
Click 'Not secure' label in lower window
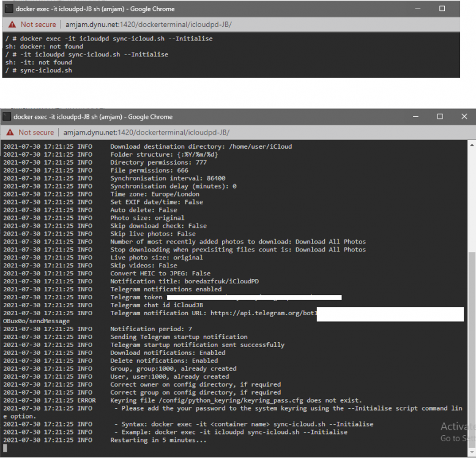(36, 132)
